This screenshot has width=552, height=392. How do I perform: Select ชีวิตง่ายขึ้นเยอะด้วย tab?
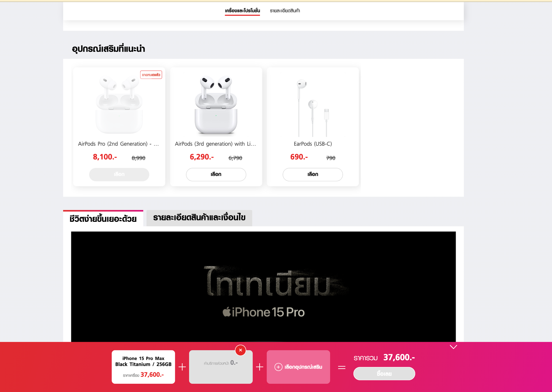coord(103,218)
